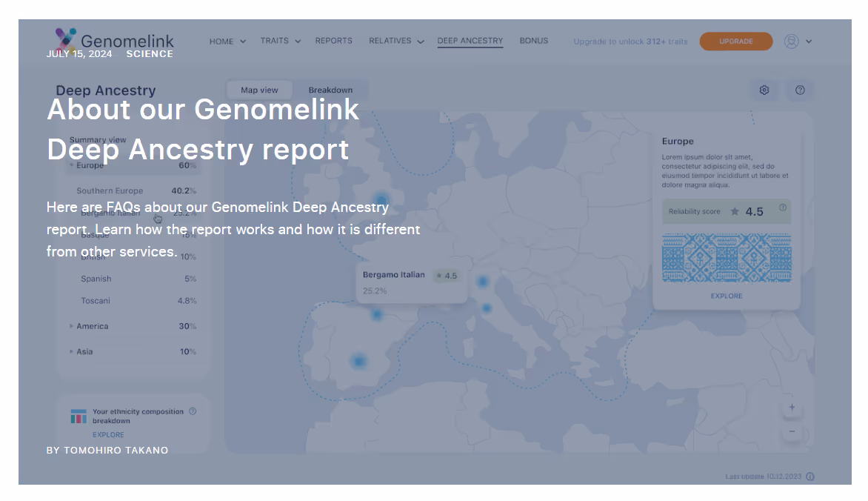Open the TRAITS menu dropdown
This screenshot has height=501, width=868.
[x=280, y=41]
